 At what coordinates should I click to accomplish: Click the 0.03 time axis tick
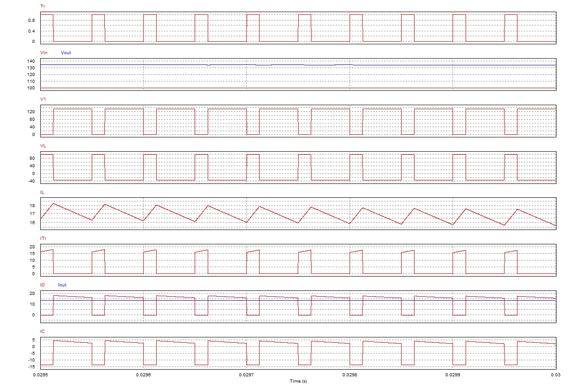(x=555, y=375)
